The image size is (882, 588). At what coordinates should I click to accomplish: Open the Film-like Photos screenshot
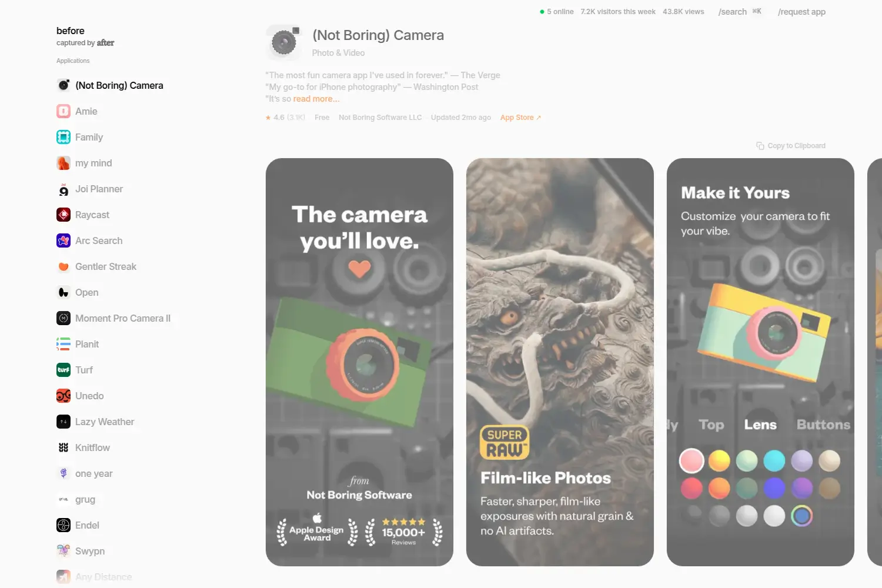point(560,362)
